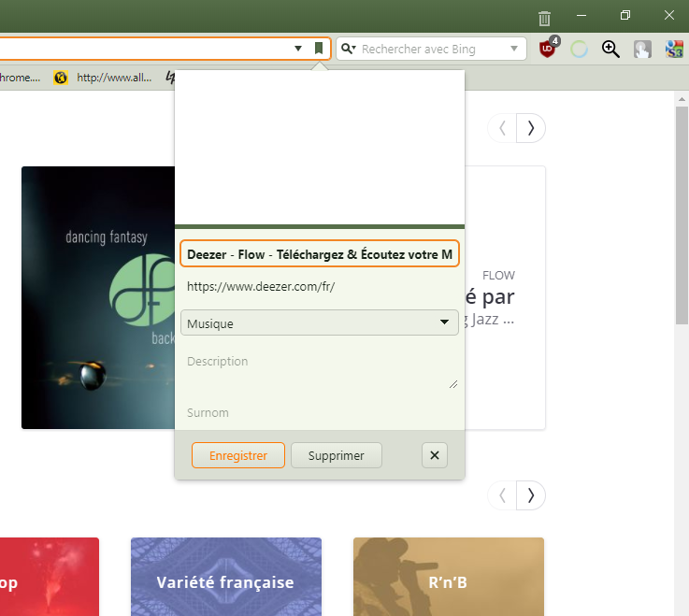Click the search engine magnifier icon
The image size is (689, 616).
tap(348, 49)
